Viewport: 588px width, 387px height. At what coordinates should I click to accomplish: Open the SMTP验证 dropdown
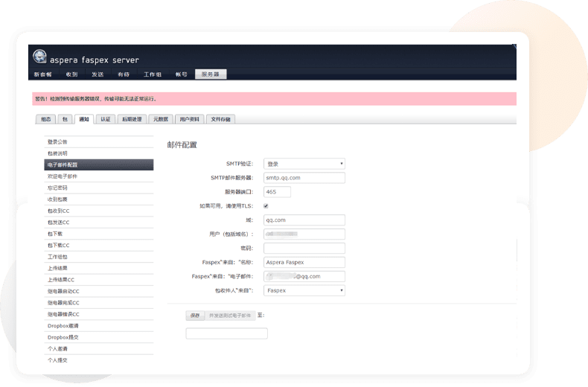pos(304,164)
